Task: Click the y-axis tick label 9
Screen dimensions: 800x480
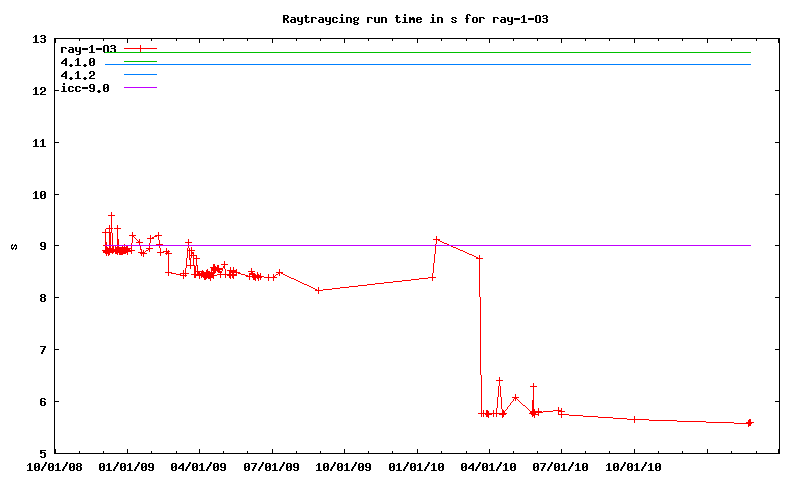Action: 42,246
